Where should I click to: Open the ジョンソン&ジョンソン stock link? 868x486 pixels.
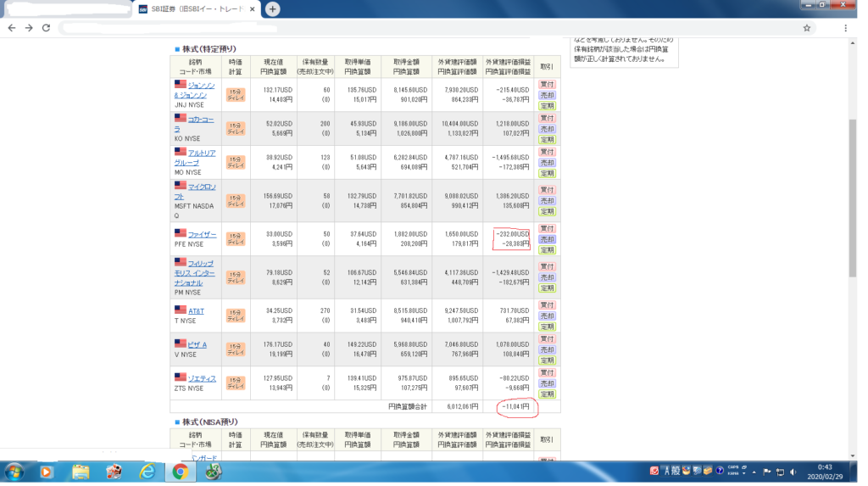194,90
